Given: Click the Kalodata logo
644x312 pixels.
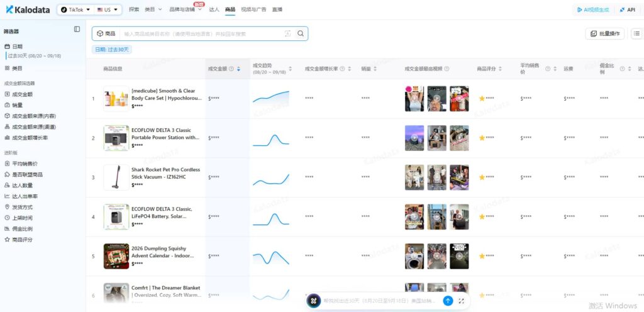Looking at the screenshot, I should click(x=28, y=9).
